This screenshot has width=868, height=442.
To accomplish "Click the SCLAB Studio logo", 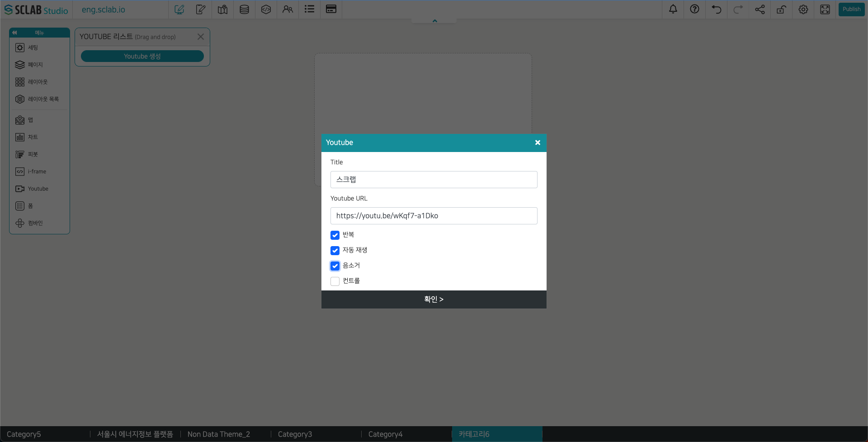I will click(36, 10).
